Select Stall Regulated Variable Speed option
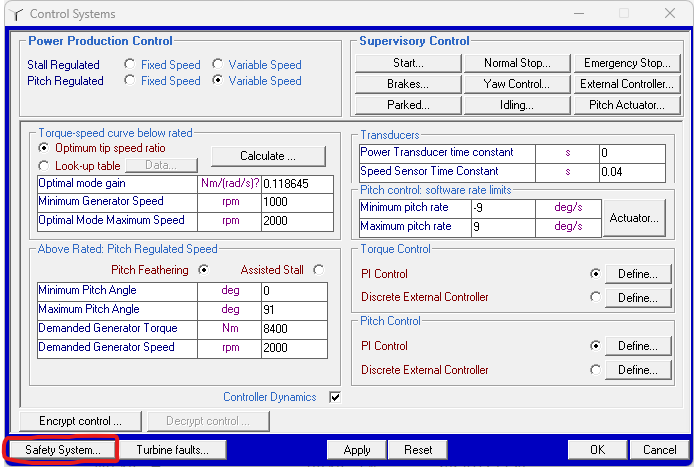The width and height of the screenshot is (694, 467). pyautogui.click(x=218, y=65)
